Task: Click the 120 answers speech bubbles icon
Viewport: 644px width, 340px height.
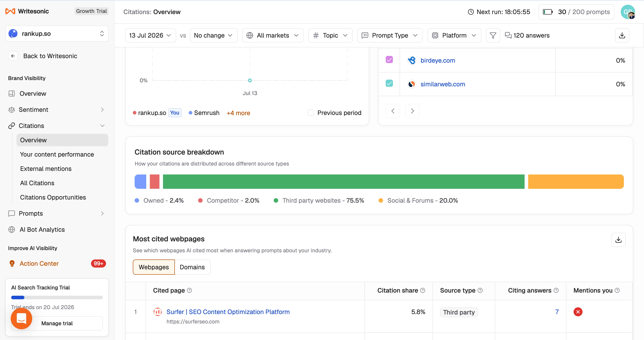Action: pos(508,36)
